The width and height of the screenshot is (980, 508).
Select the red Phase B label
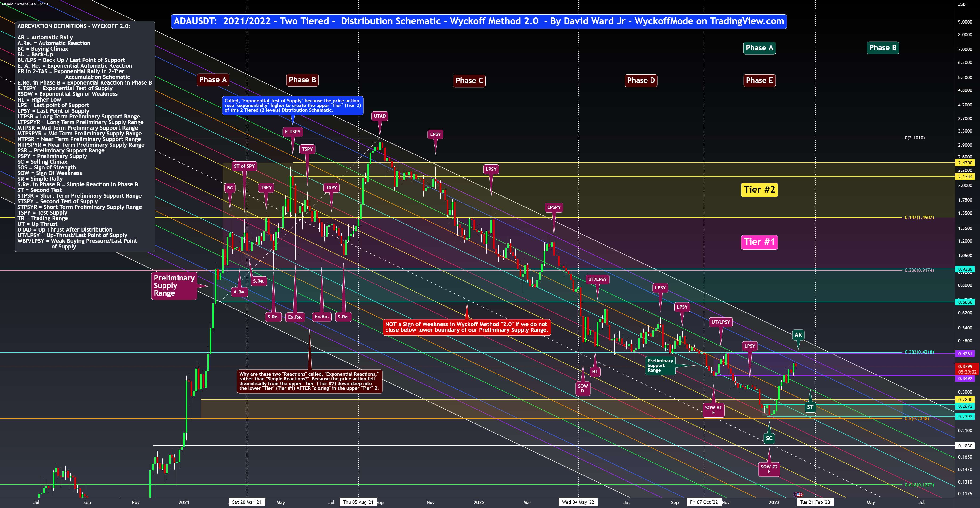302,80
